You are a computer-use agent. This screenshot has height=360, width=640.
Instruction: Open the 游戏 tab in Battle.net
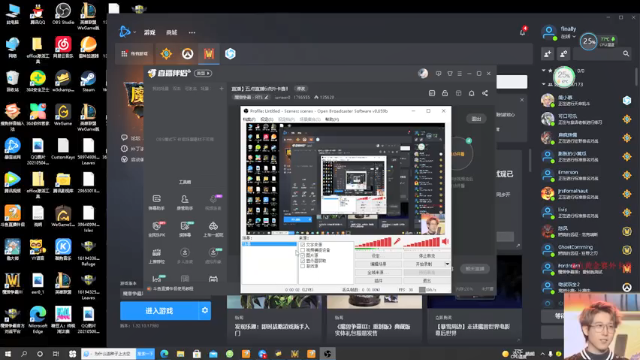[x=149, y=32]
